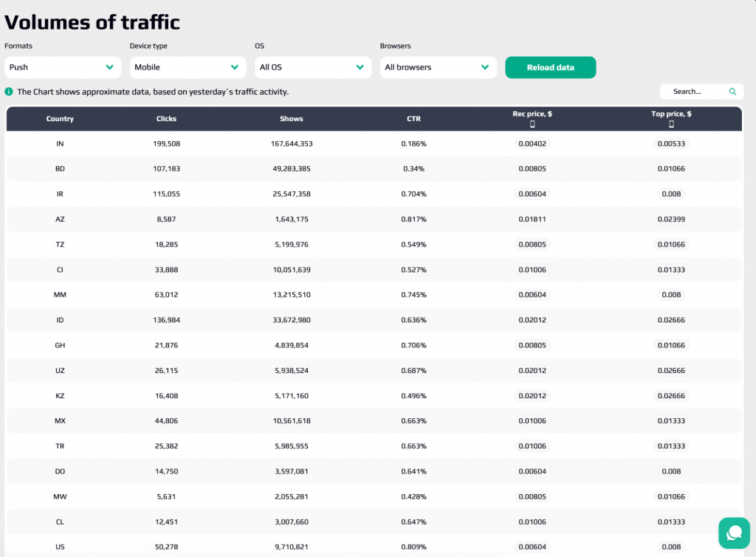Click the clicks value 199,508
The height and width of the screenshot is (557, 756).
point(166,144)
